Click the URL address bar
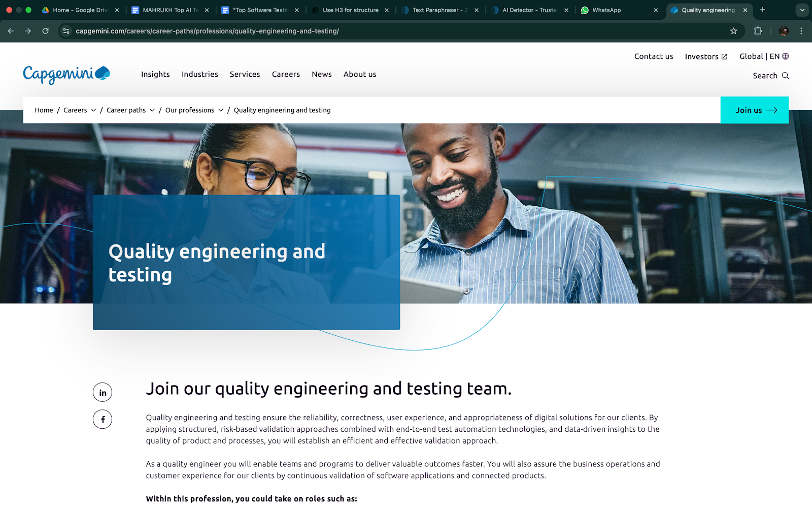812x508 pixels. [x=355, y=31]
